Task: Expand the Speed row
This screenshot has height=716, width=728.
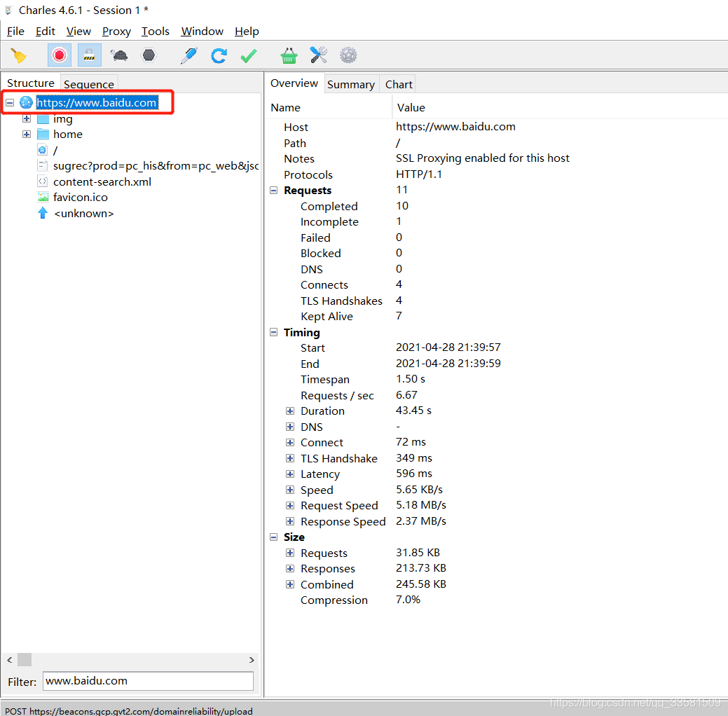Action: 289,490
